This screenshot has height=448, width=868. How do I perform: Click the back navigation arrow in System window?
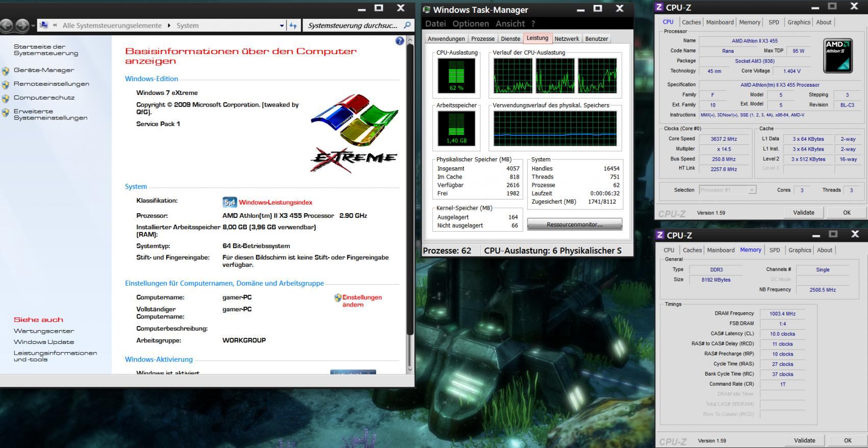(6, 25)
